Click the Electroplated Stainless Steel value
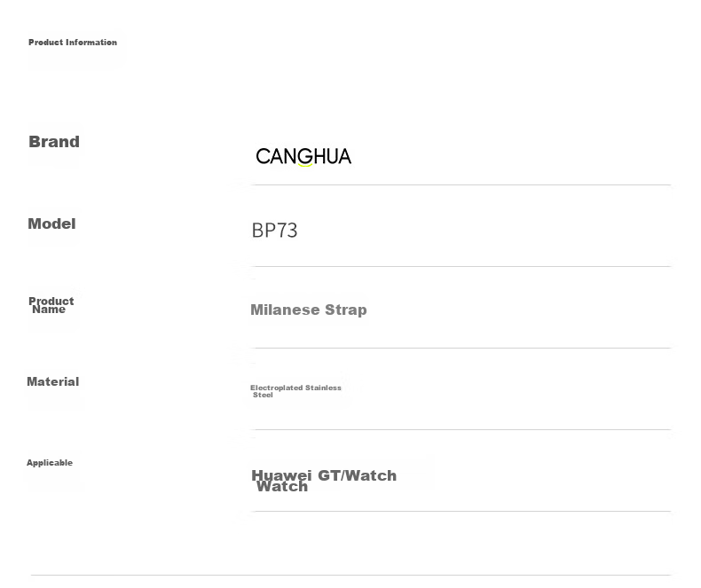Screen dimensions: 701x588 [x=295, y=391]
